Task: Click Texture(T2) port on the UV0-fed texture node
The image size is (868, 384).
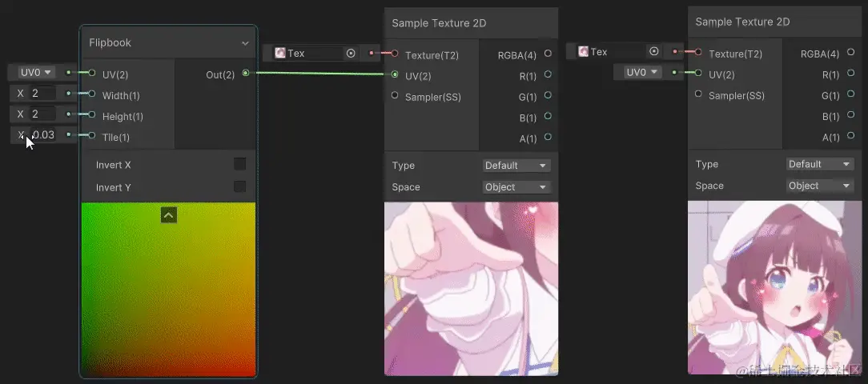Action: [698, 52]
